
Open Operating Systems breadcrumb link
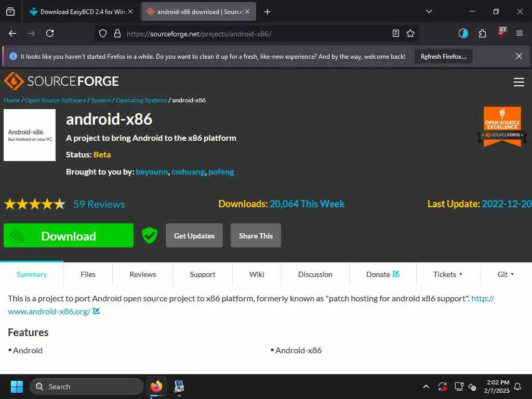(141, 100)
